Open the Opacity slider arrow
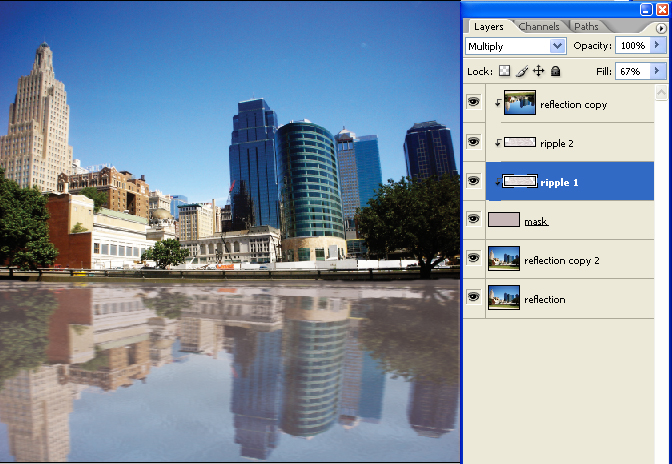The width and height of the screenshot is (672, 464). point(658,45)
